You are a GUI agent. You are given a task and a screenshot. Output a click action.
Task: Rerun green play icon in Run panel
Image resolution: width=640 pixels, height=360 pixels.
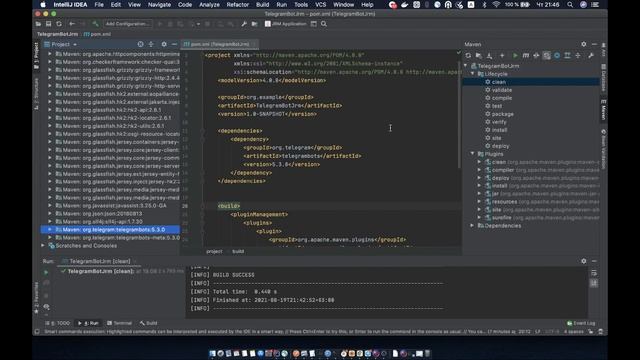46,272
